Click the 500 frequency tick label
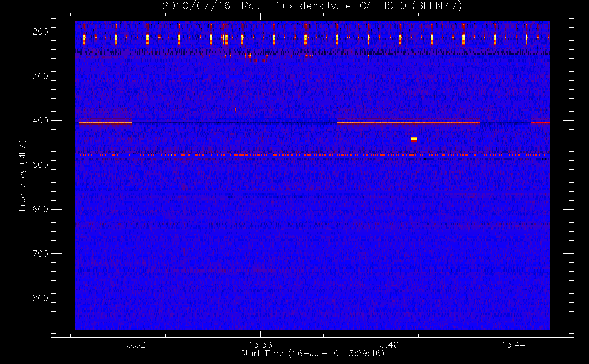589x364 pixels. (40, 165)
